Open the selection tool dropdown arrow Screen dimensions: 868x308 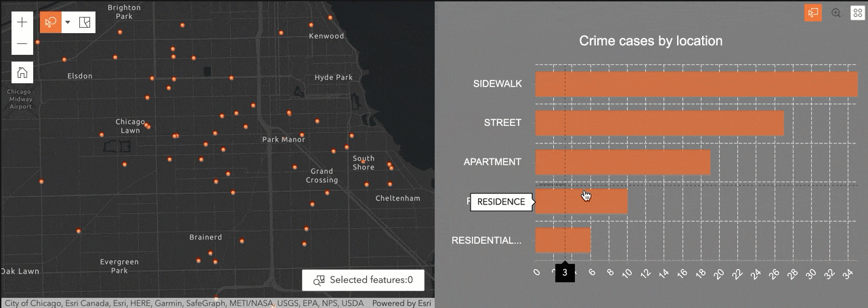point(67,22)
